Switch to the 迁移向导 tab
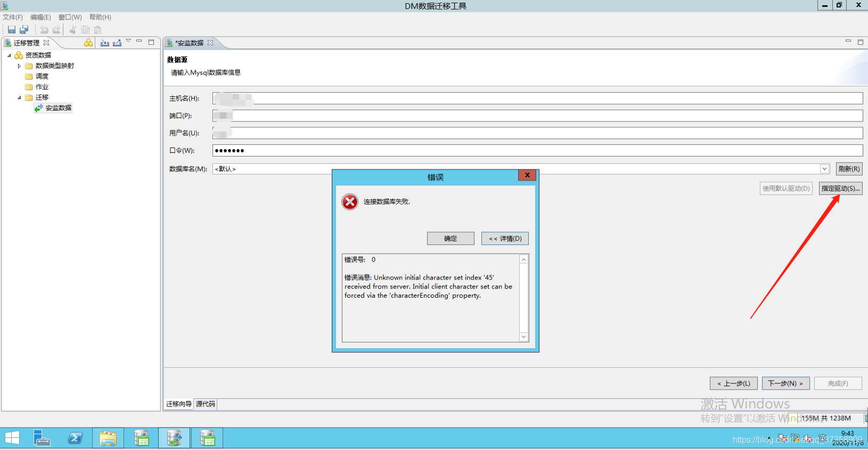This screenshot has height=450, width=868. (179, 404)
